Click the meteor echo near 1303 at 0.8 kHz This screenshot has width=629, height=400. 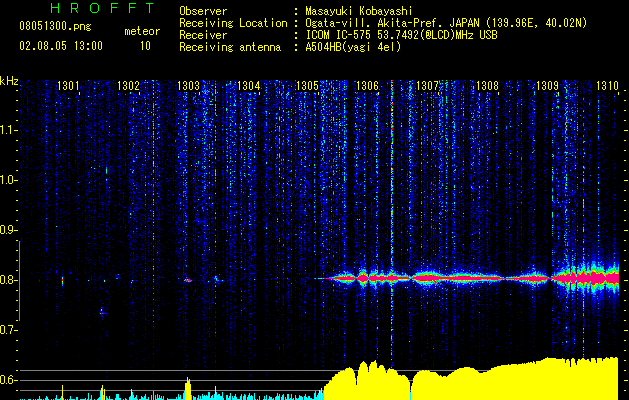tap(188, 280)
